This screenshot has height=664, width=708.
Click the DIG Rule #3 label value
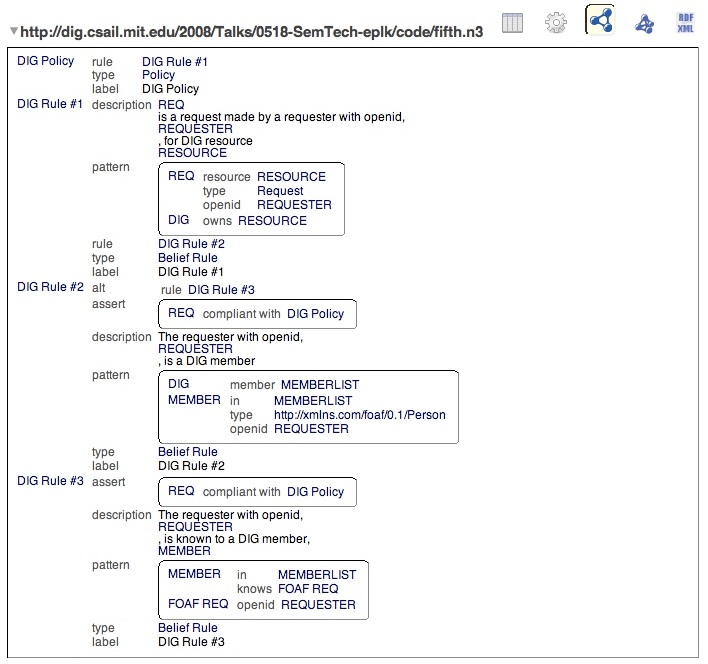pos(191,642)
